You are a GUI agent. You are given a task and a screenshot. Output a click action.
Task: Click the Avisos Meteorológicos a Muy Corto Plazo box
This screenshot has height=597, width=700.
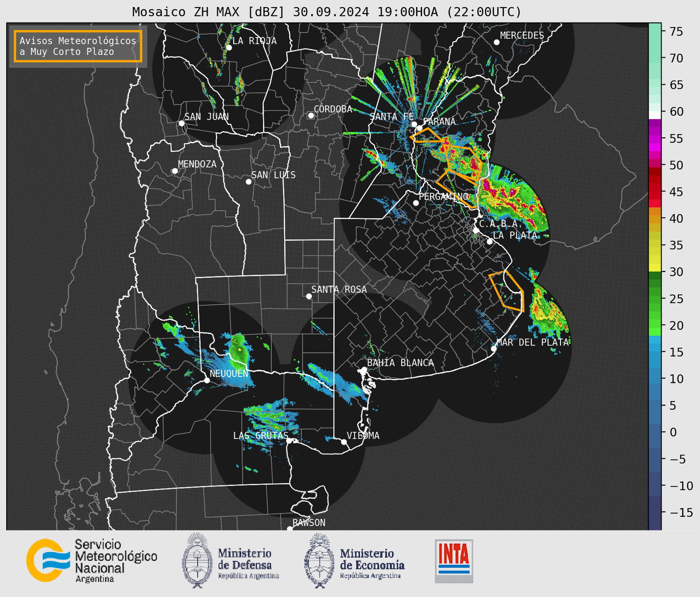78,46
